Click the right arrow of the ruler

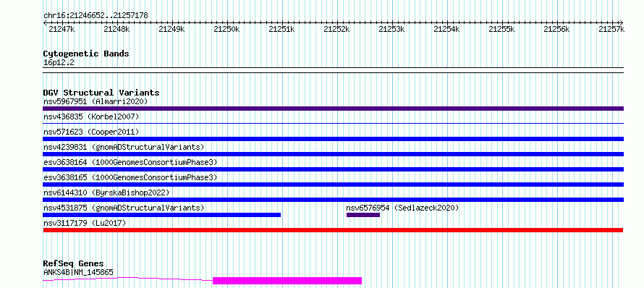pos(622,22)
